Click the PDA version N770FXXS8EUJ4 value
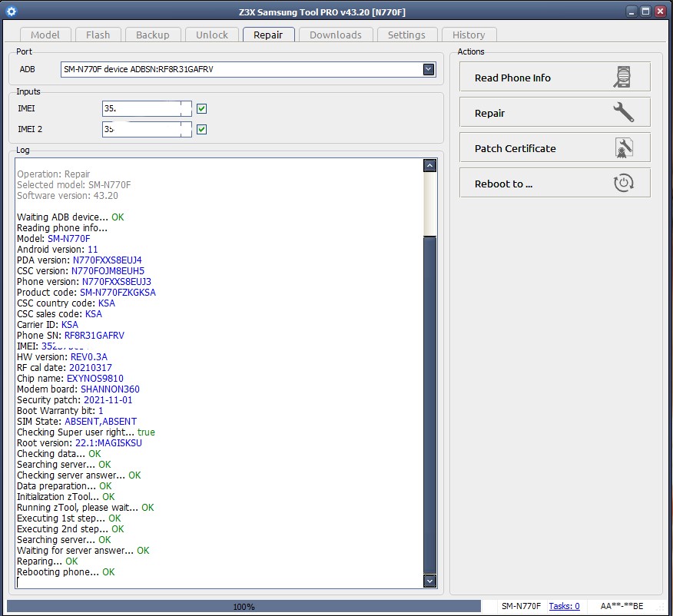The height and width of the screenshot is (616, 673). point(108,260)
